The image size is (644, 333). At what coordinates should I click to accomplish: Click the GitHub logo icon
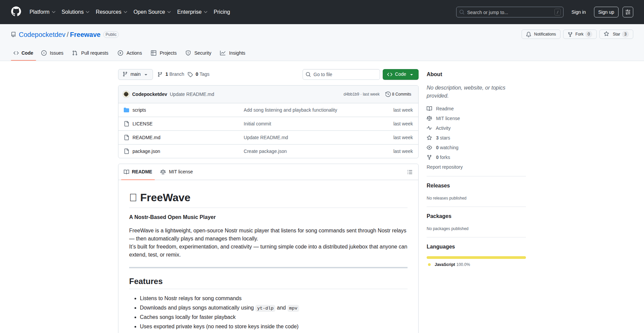(x=16, y=12)
